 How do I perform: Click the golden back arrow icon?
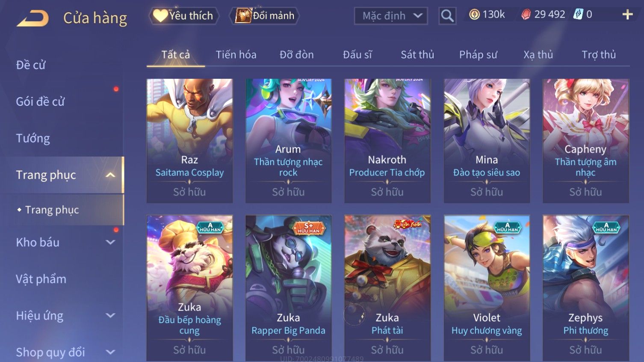(32, 18)
